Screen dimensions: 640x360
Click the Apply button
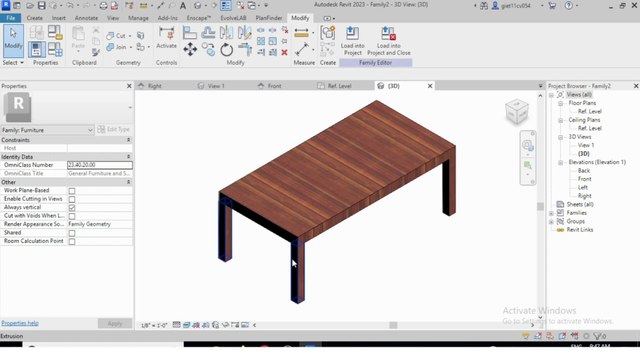coord(115,323)
